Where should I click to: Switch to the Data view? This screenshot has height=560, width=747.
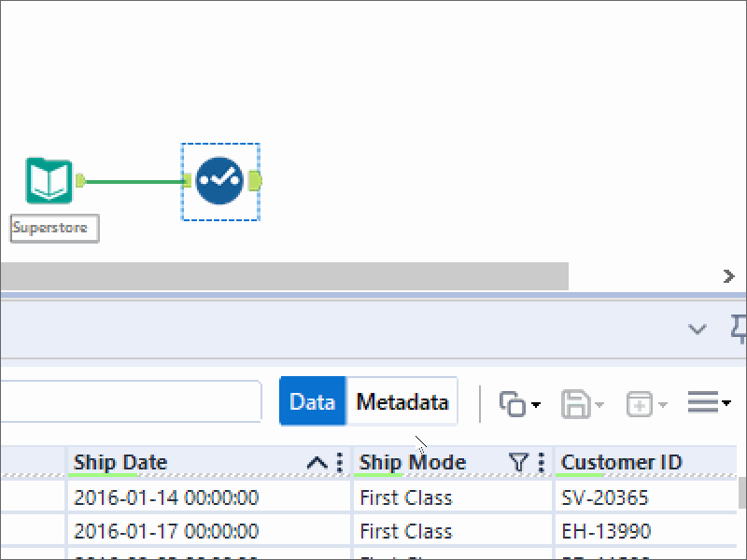313,402
